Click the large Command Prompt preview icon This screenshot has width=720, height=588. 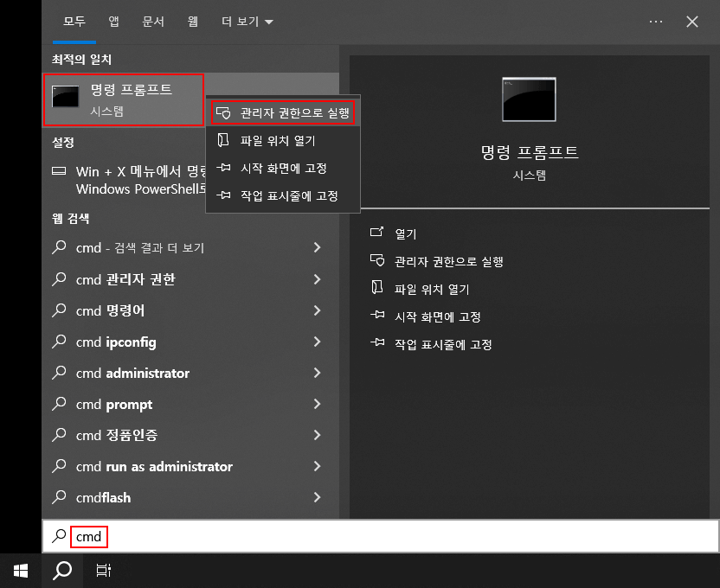pos(529,99)
